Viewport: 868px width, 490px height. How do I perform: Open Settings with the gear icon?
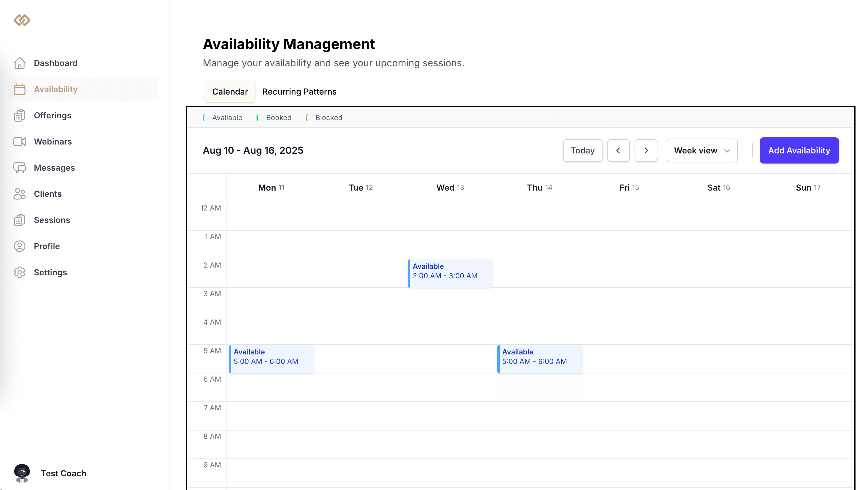click(20, 272)
